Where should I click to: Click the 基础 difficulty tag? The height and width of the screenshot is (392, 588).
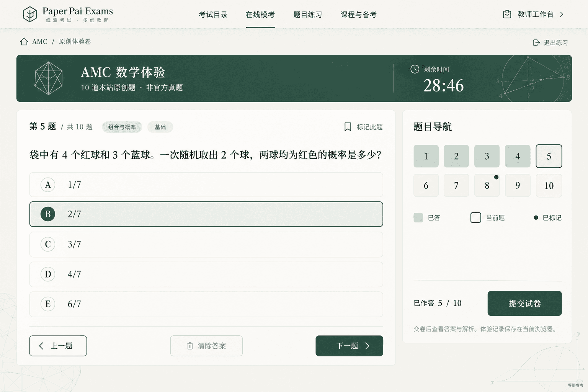pyautogui.click(x=160, y=127)
